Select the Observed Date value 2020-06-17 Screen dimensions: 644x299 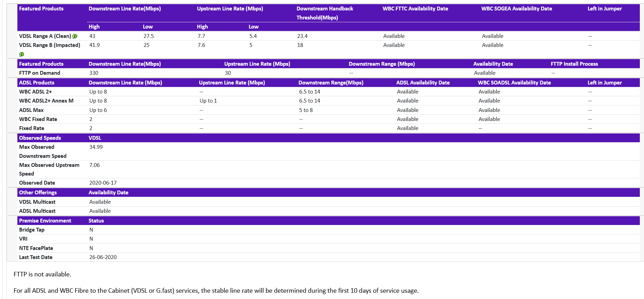point(103,183)
